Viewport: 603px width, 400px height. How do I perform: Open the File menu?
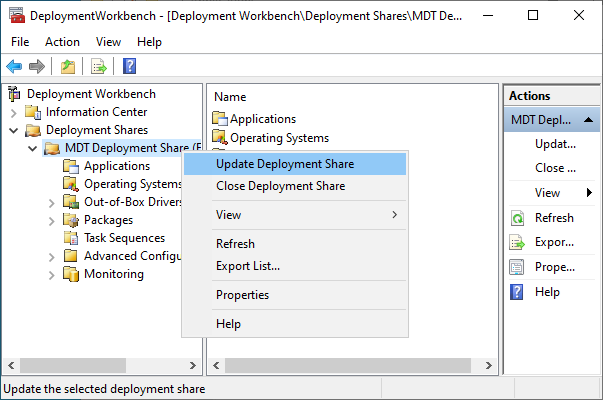click(20, 42)
